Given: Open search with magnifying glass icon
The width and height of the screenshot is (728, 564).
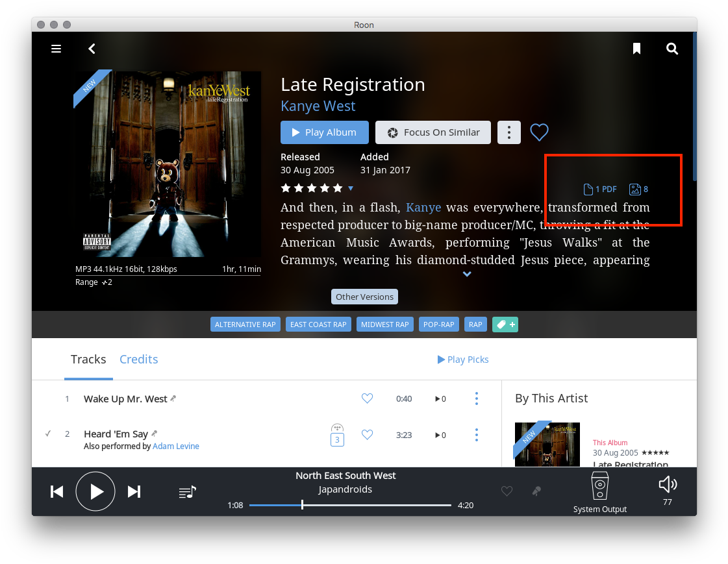Looking at the screenshot, I should [672, 49].
